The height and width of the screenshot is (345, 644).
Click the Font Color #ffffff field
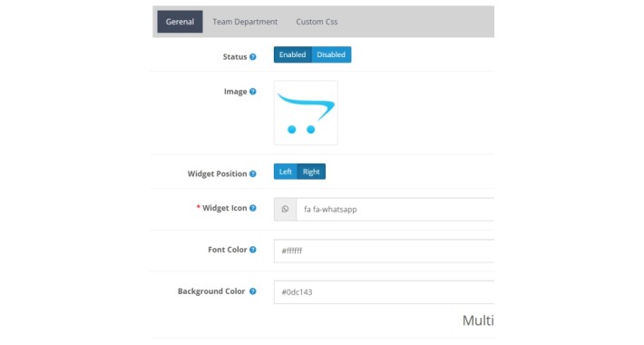[x=384, y=251]
